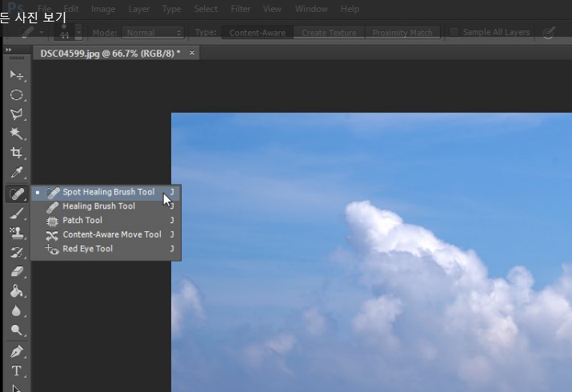
Task: Open the Edit menu
Action: [70, 9]
